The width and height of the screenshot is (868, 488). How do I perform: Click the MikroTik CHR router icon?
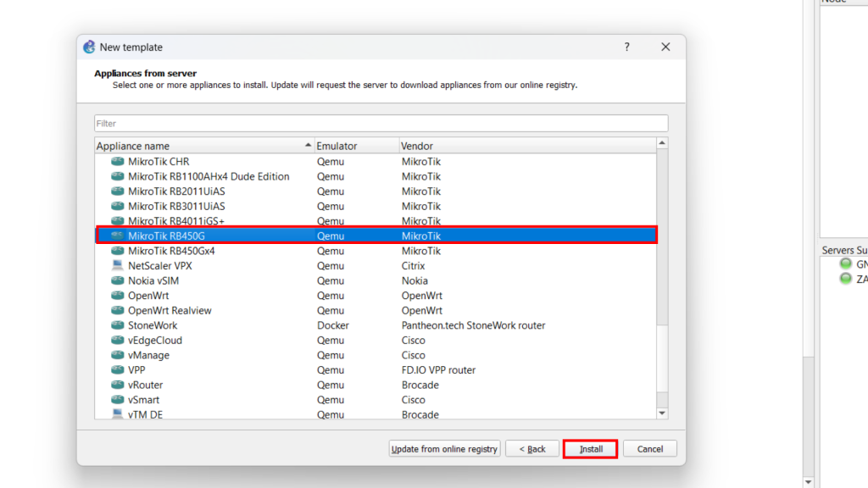(x=118, y=162)
